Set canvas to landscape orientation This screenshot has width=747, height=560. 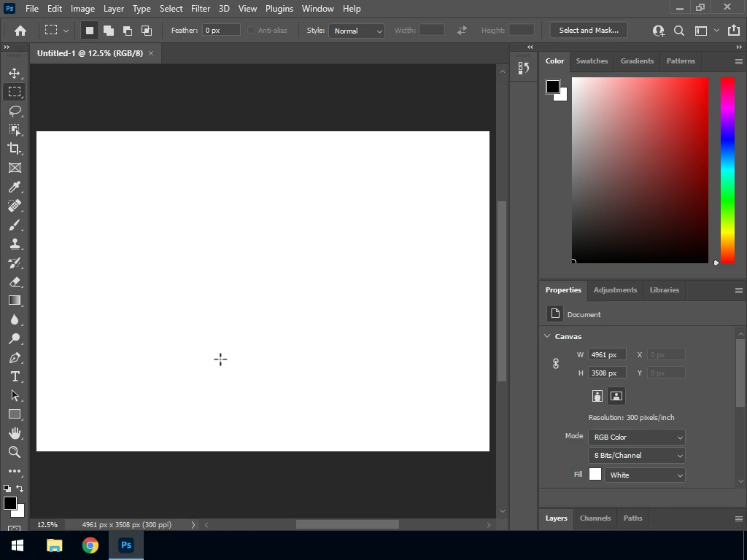click(616, 396)
